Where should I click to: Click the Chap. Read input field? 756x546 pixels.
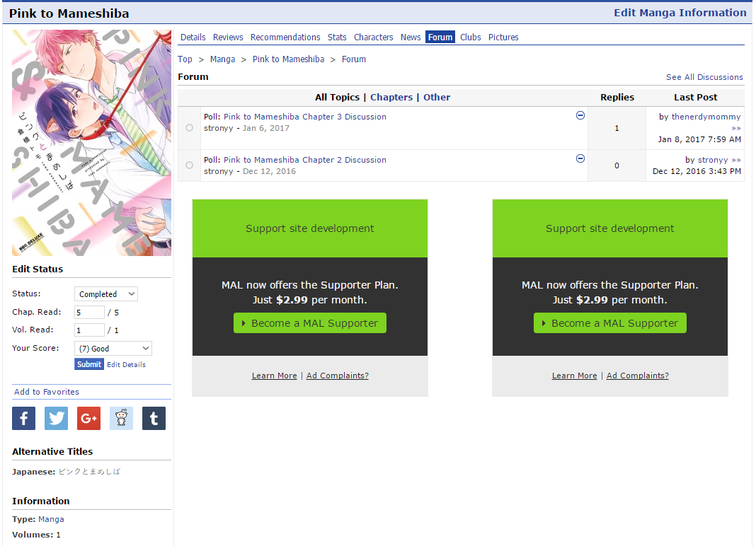(x=89, y=313)
